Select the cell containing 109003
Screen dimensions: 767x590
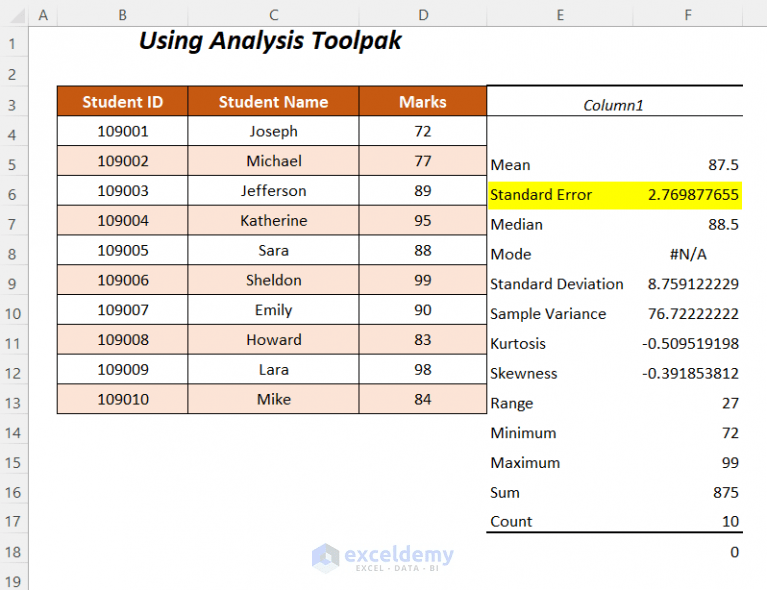coord(122,191)
